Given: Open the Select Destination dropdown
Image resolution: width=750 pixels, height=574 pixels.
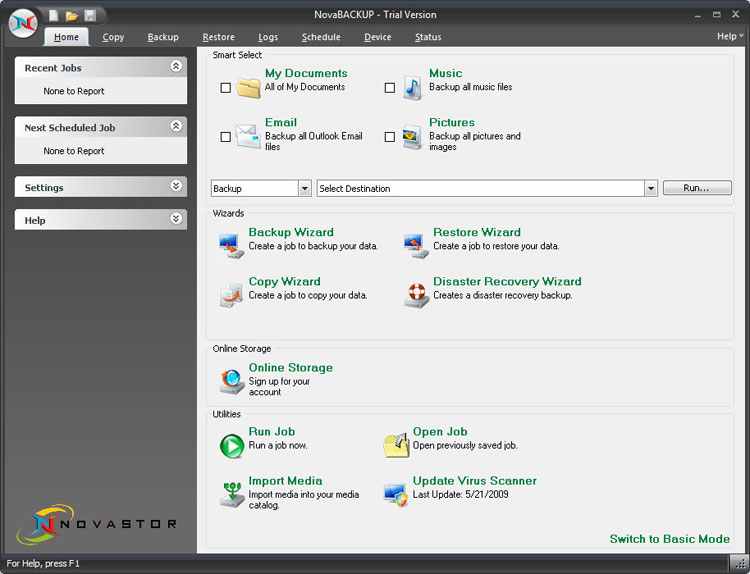Looking at the screenshot, I should (x=651, y=188).
